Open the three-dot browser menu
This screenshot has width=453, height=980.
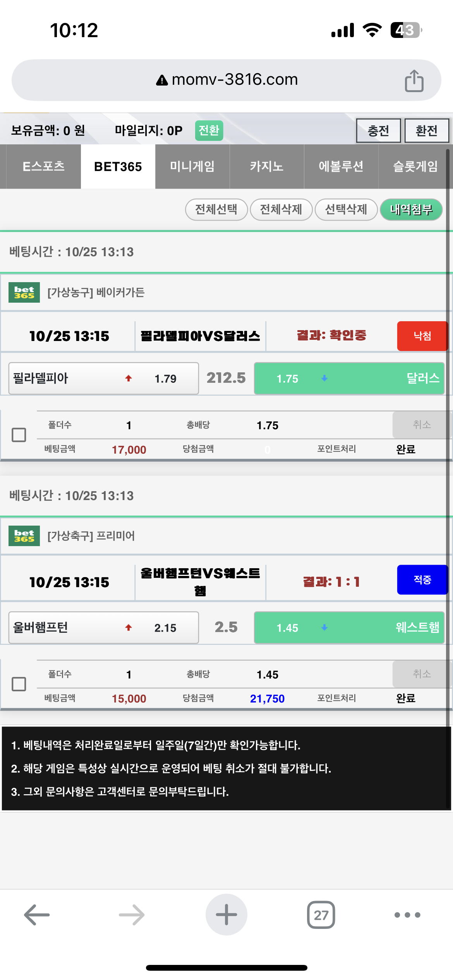click(x=407, y=915)
